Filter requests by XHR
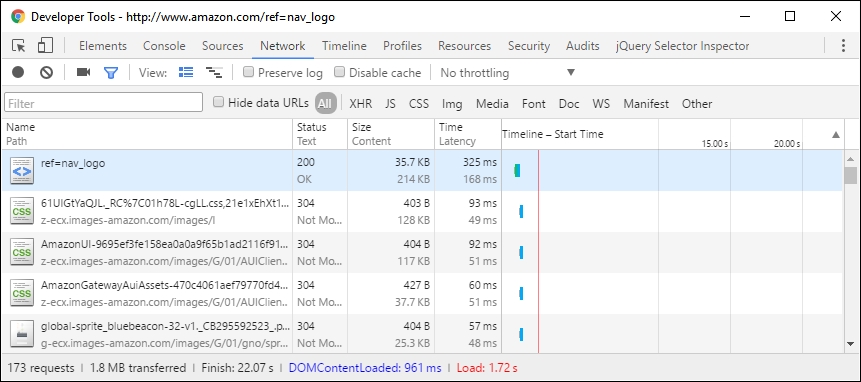The height and width of the screenshot is (382, 861). click(x=360, y=104)
